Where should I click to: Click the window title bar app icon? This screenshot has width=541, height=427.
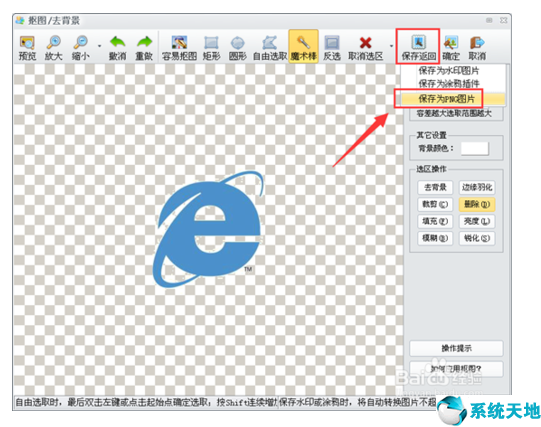click(20, 20)
